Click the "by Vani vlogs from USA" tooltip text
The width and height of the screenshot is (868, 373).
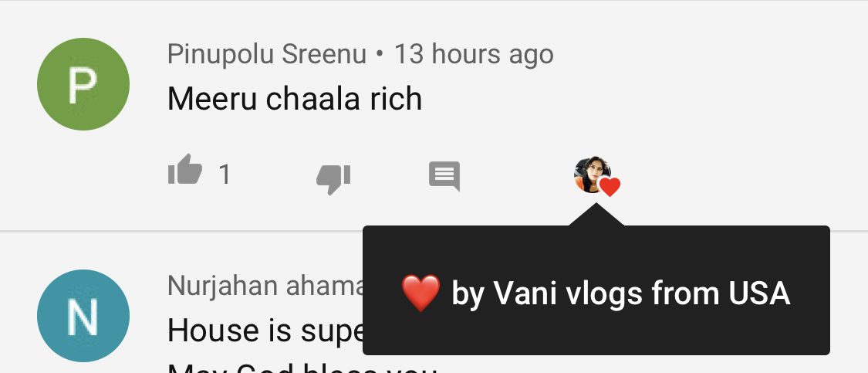coord(620,293)
